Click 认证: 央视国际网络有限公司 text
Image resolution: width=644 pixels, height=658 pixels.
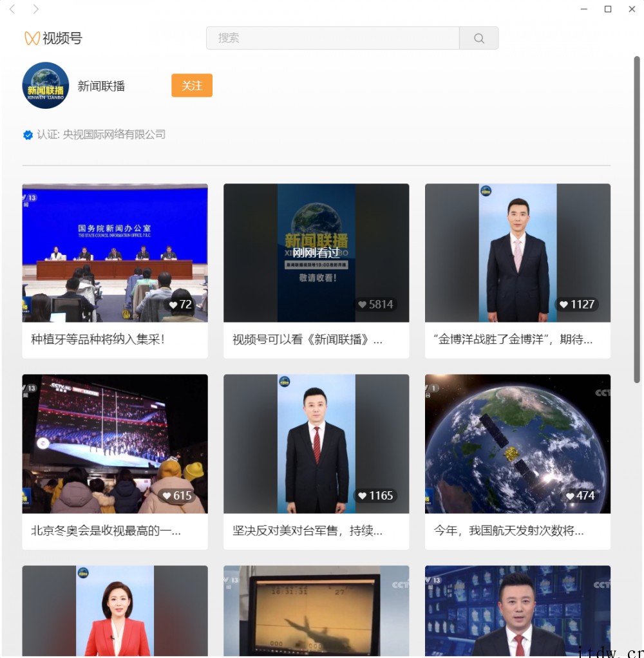point(101,135)
